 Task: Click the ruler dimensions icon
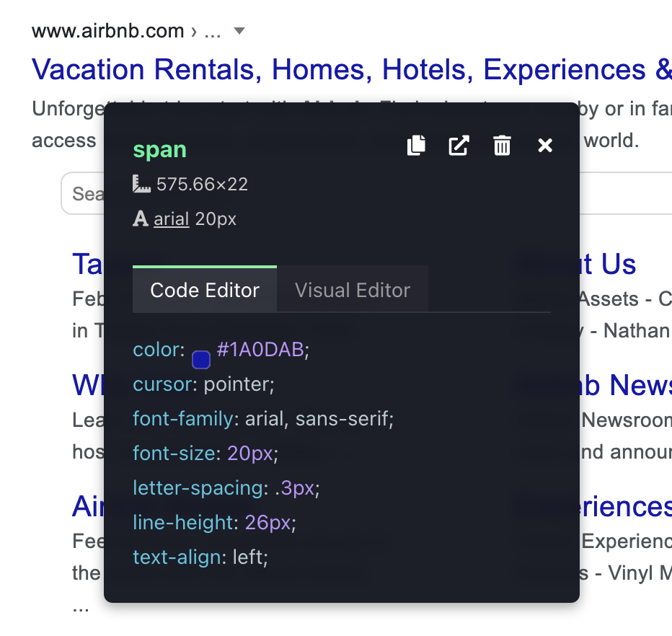click(141, 185)
